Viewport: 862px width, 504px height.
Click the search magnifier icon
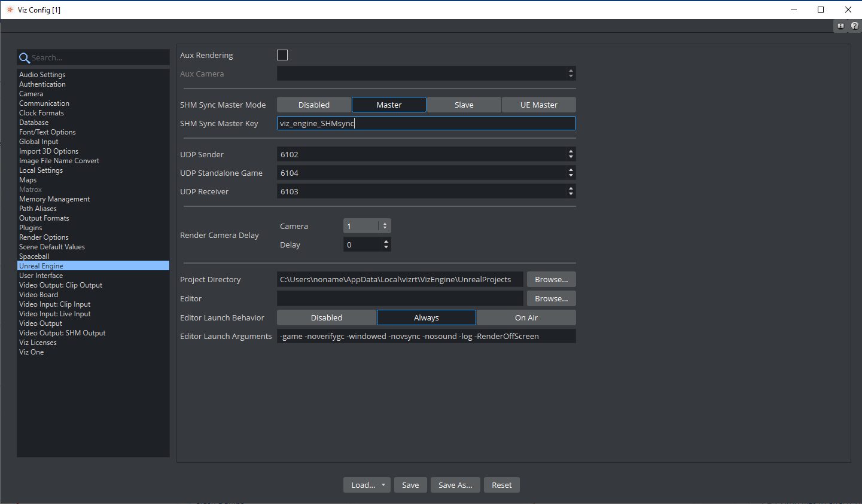coord(25,58)
